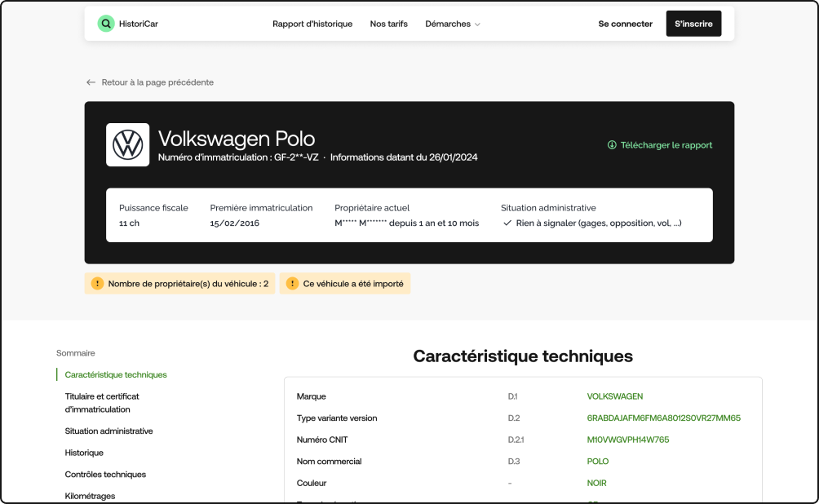Click the 'Première immatriculation' label

pos(261,208)
